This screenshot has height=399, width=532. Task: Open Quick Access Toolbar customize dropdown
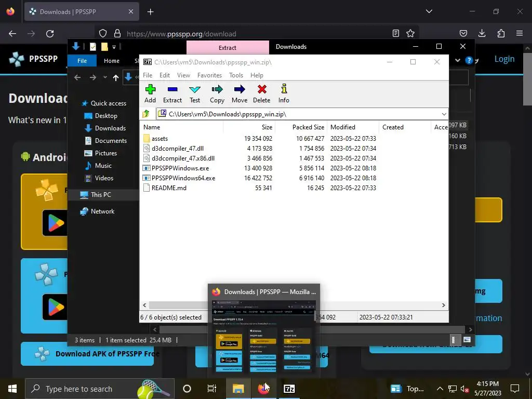pyautogui.click(x=114, y=47)
